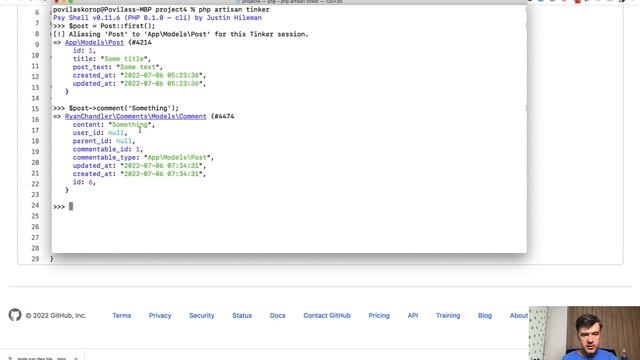Open the Docs footer link
The image size is (640, 360).
tap(278, 316)
